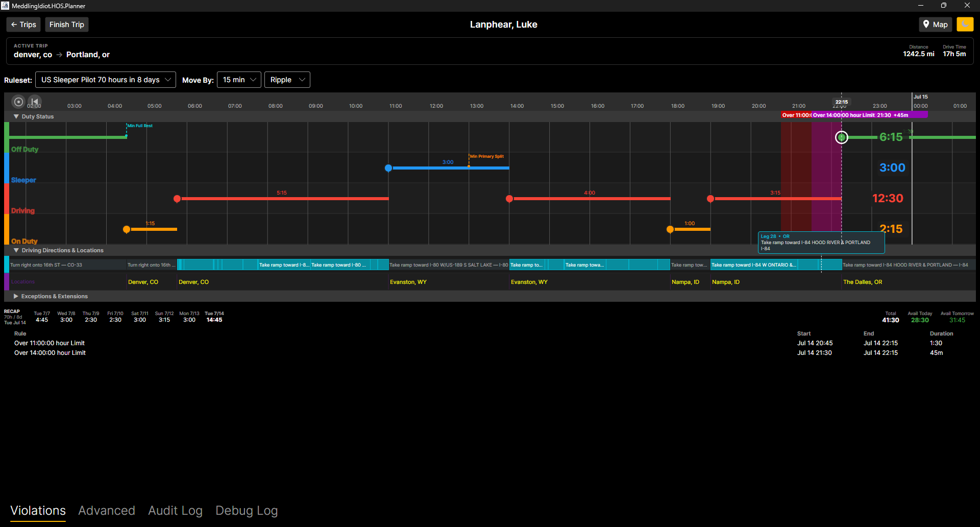The width and height of the screenshot is (980, 527).
Task: Open the Ripple mode dropdown
Action: (x=287, y=80)
